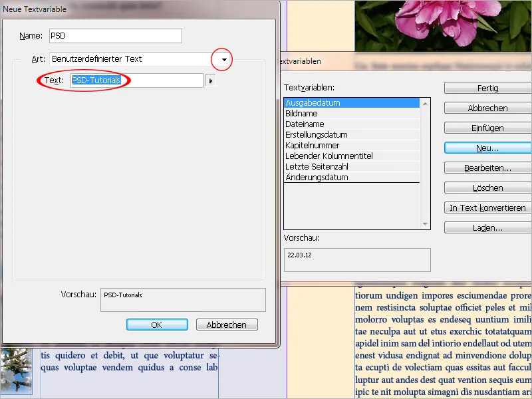Click the Vorschau box showing 22.03.12
The height and width of the screenshot is (399, 532).
pyautogui.click(x=357, y=260)
